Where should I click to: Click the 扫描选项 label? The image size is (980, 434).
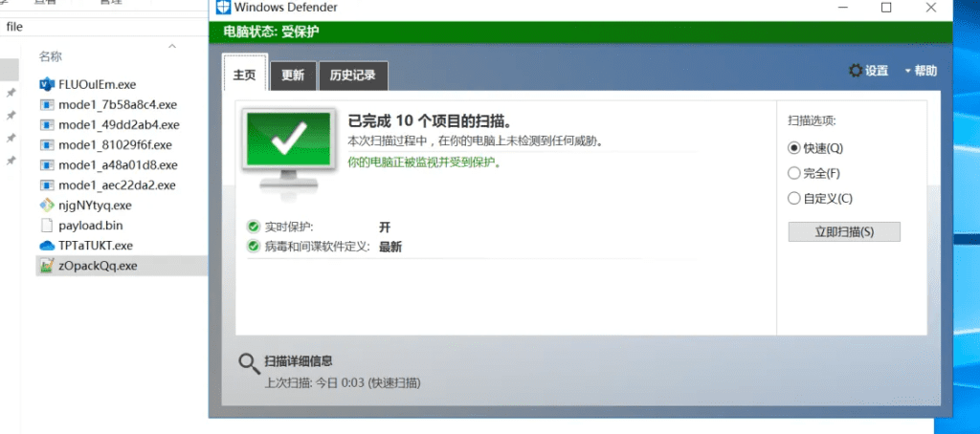click(x=812, y=120)
